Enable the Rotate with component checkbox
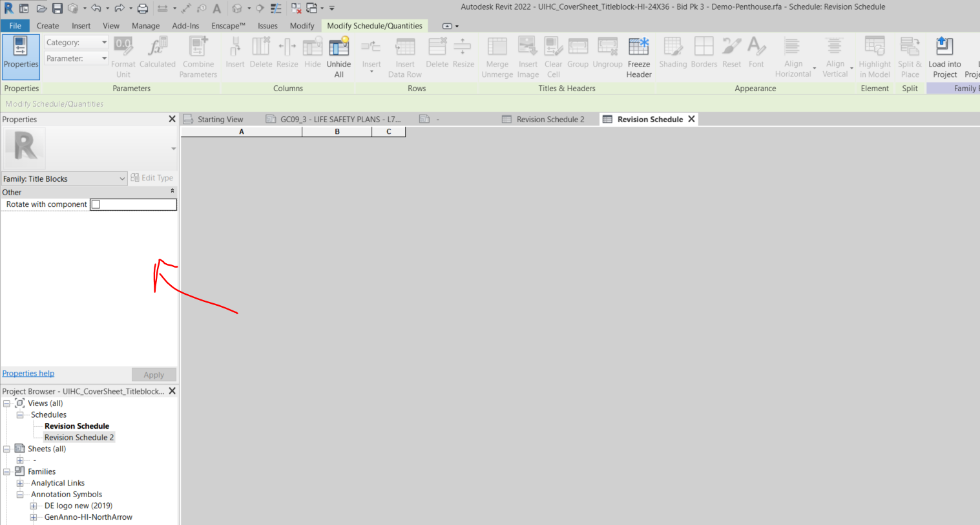Screen dimensions: 980x525 coord(95,204)
